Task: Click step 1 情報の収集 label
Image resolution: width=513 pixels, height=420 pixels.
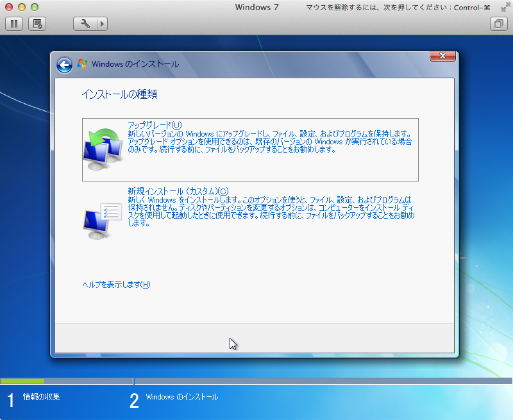Action: [41, 397]
